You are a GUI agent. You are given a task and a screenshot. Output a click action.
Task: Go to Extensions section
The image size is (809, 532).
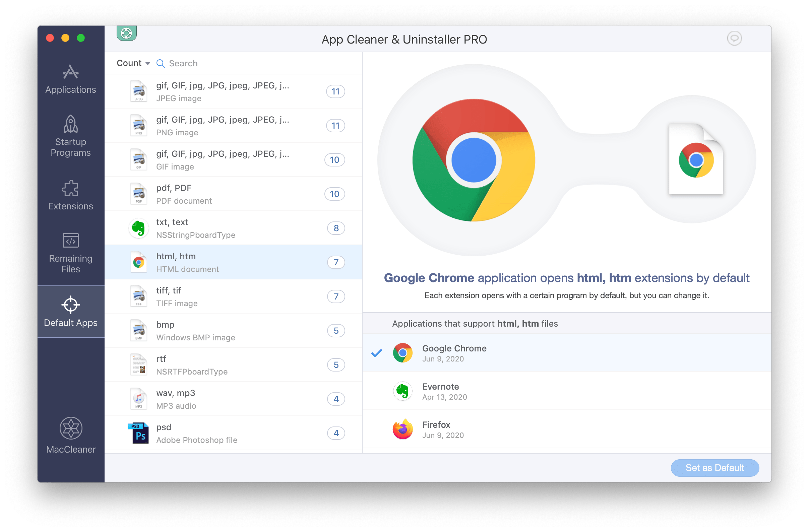(71, 195)
